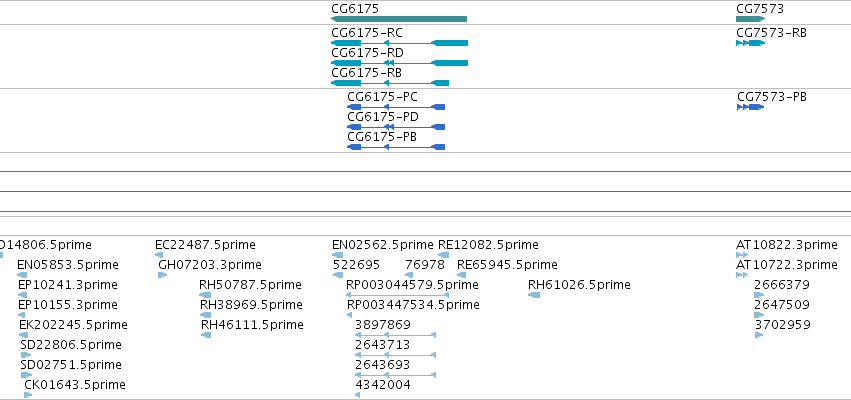Screen dimensions: 851x400
Task: Click the CG7573-RB transcript glyph
Action: coord(751,43)
